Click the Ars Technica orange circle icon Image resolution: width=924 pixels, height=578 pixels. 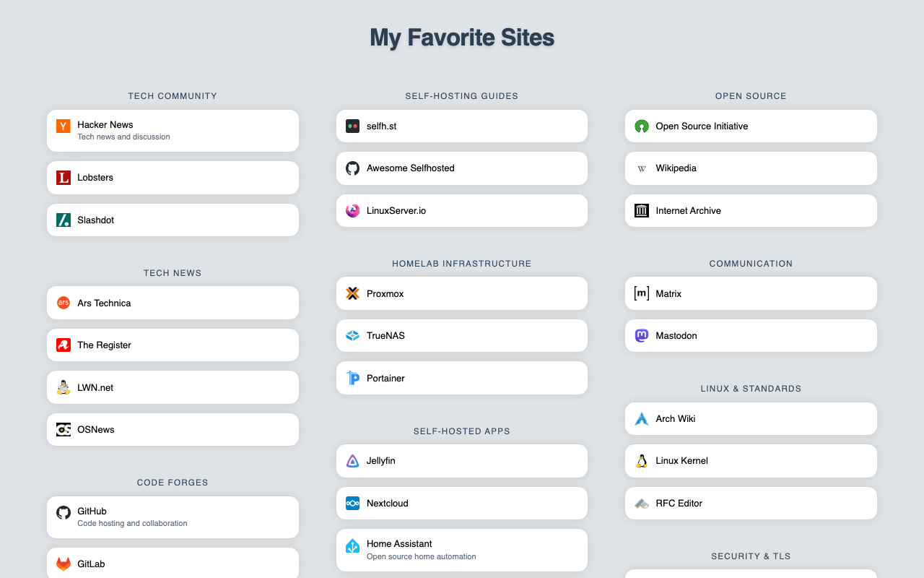click(x=64, y=303)
